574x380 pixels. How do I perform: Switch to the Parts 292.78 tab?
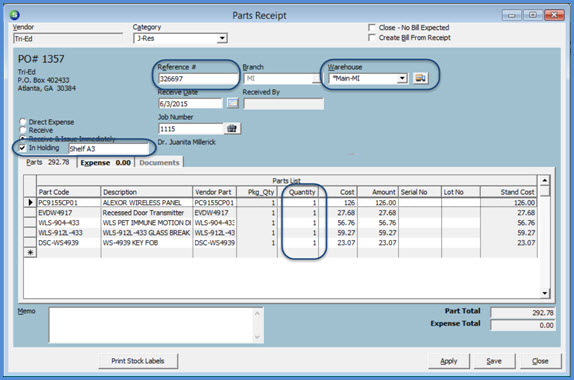point(48,162)
